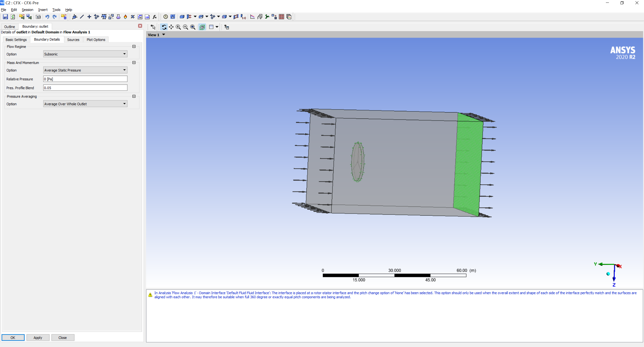Click the viewport layout square icon
644x347 pixels.
[211, 27]
